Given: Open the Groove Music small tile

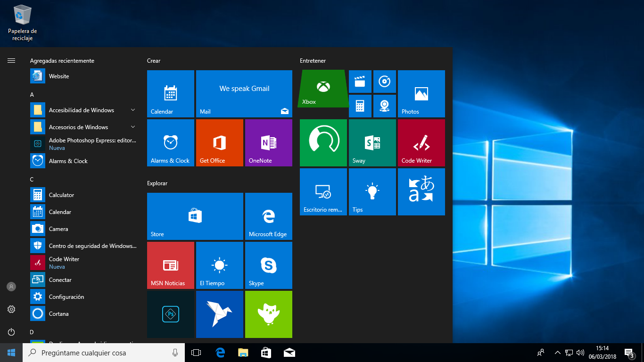Looking at the screenshot, I should [385, 82].
